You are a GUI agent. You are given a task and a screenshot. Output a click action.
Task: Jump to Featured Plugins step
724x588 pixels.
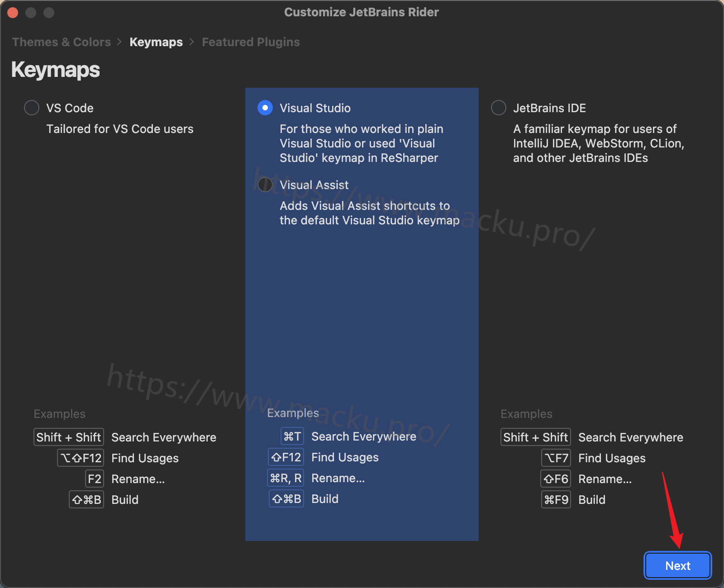tap(251, 42)
